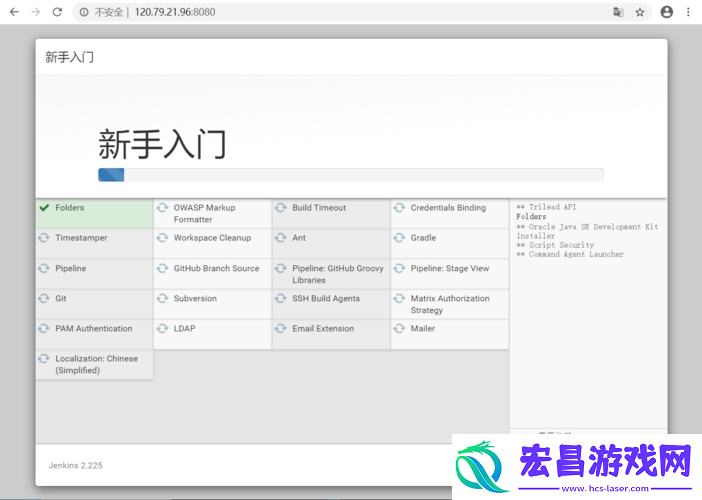Viewport: 702px width, 500px height.
Task: Reload the page with refresh icon
Action: [57, 12]
